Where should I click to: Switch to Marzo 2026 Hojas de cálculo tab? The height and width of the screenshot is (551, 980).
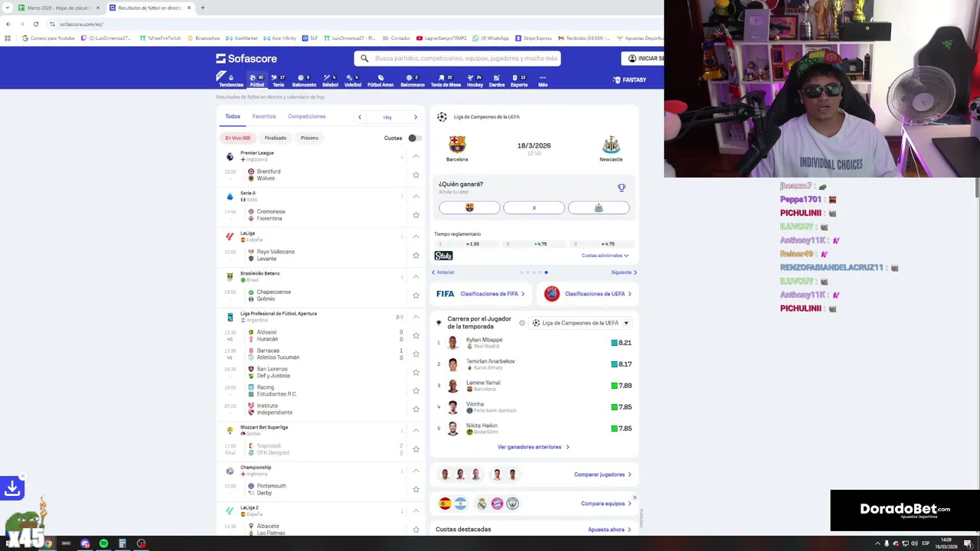click(59, 8)
